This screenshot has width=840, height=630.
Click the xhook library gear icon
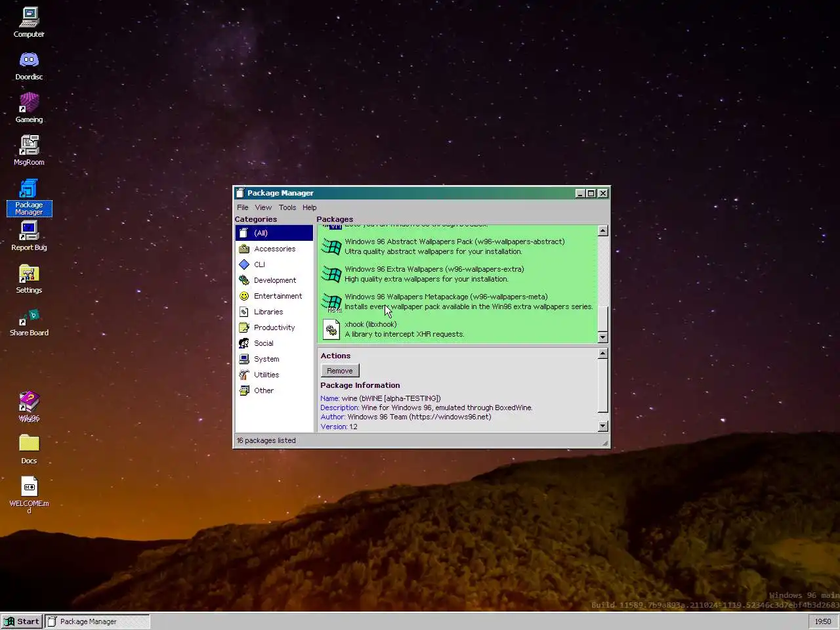pos(331,329)
